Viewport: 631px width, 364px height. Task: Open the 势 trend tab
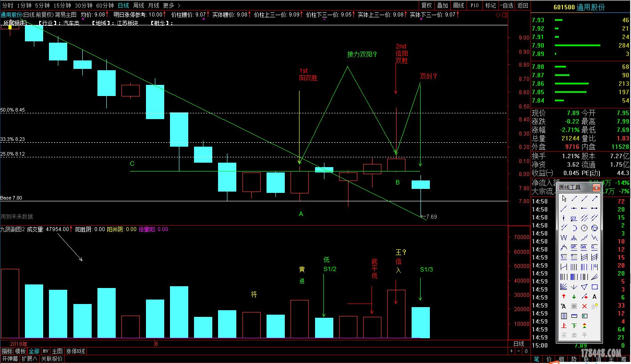(x=574, y=359)
